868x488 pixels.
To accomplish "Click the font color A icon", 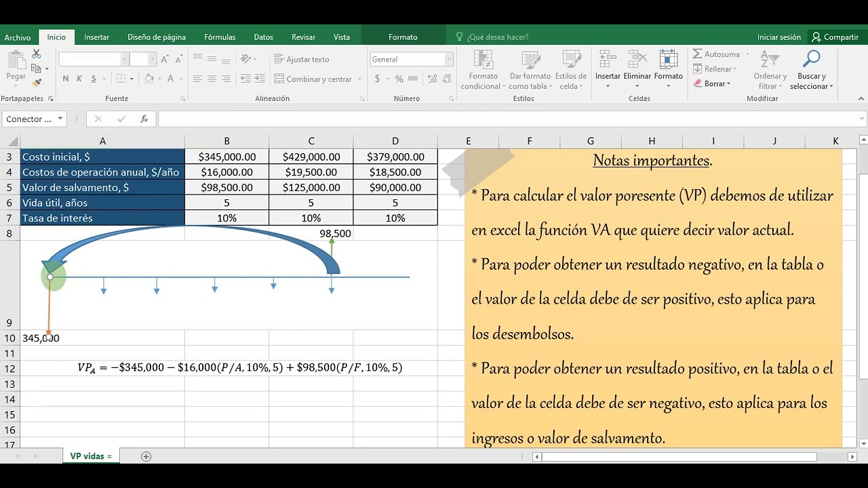I will (x=170, y=79).
